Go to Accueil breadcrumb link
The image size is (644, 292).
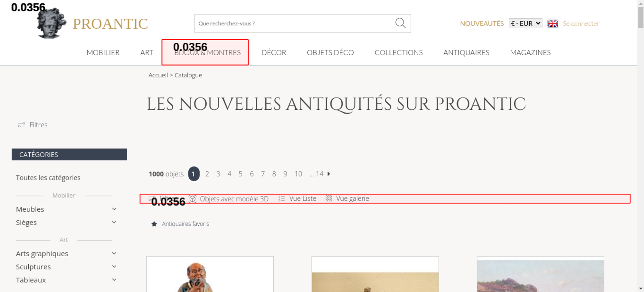158,75
